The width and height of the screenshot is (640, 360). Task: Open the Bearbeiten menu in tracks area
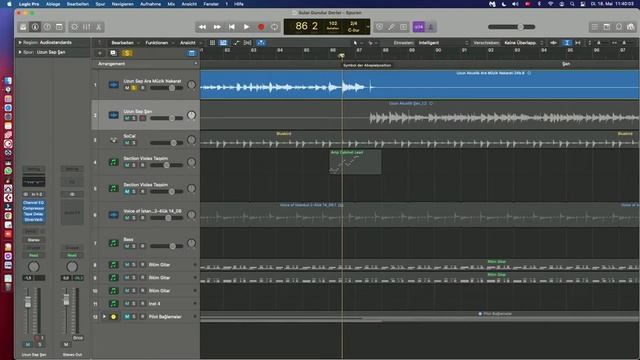(124, 42)
